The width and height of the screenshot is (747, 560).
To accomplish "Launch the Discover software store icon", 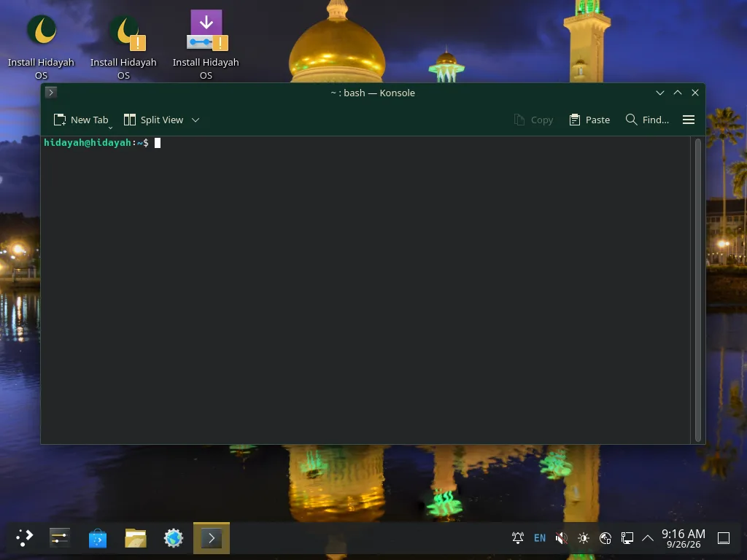I will [x=98, y=538].
